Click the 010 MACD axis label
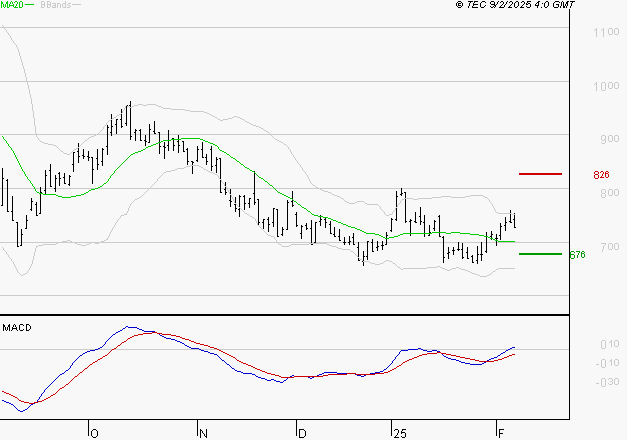 pyautogui.click(x=609, y=344)
